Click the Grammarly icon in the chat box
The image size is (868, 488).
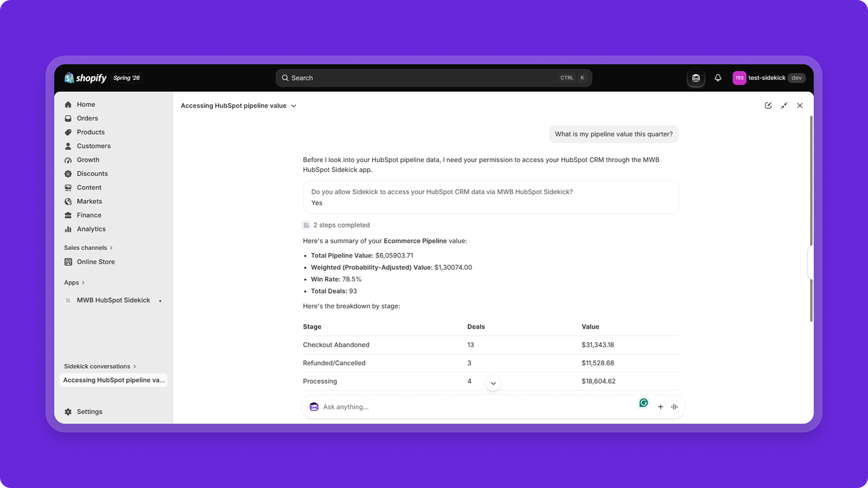coord(643,402)
